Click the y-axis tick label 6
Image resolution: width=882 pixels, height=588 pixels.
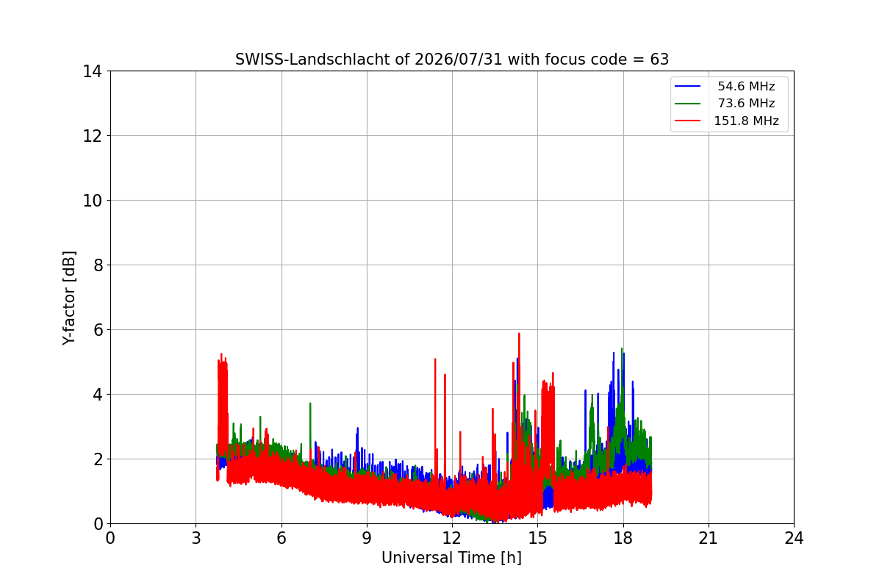pos(97,330)
